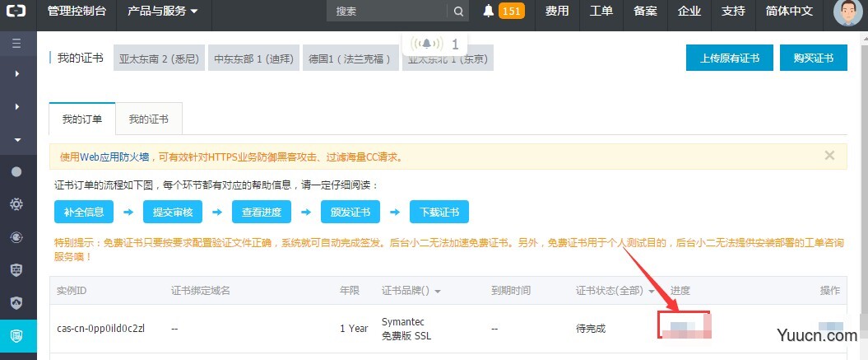
Task: Open the notification bell icon
Action: pyautogui.click(x=488, y=11)
